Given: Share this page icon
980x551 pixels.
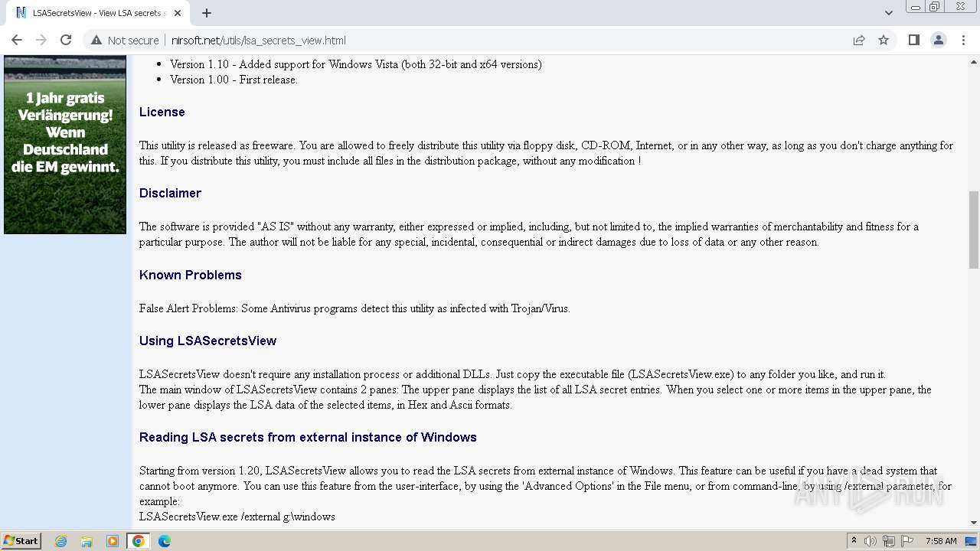Looking at the screenshot, I should (859, 40).
